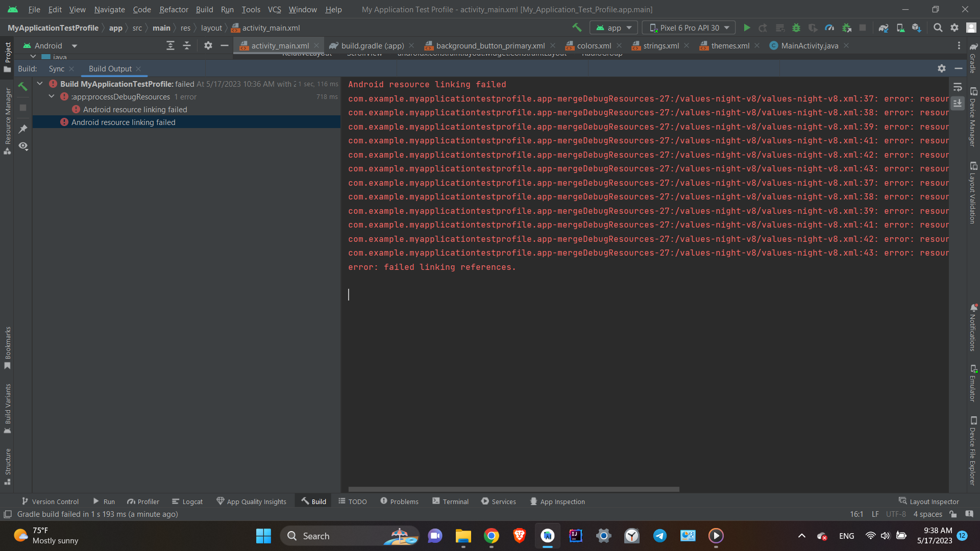Open the VCS menu
980x551 pixels.
pos(274,9)
